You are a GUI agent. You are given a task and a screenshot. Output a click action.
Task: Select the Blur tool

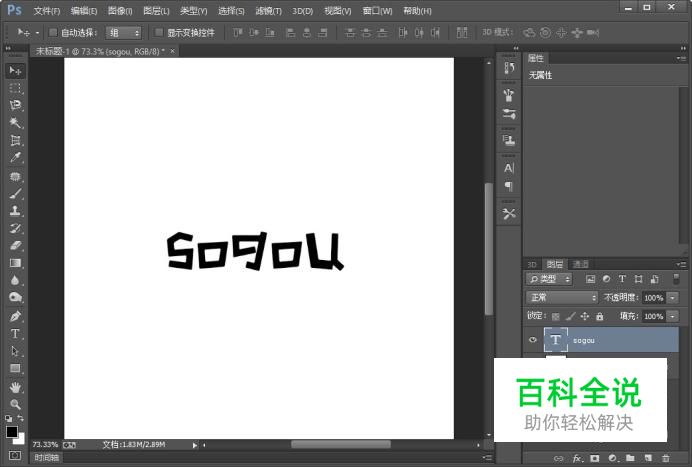[15, 280]
